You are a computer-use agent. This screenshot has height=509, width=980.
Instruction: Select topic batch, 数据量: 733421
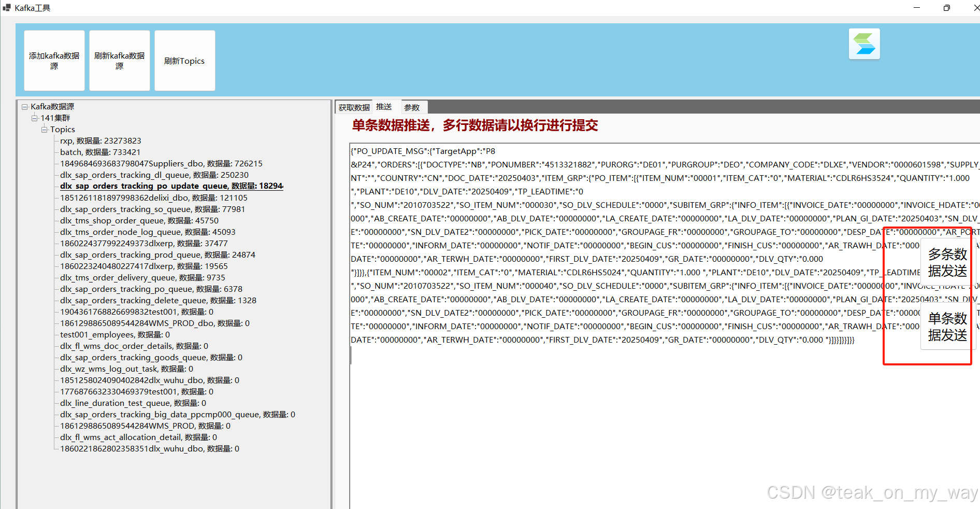point(100,152)
